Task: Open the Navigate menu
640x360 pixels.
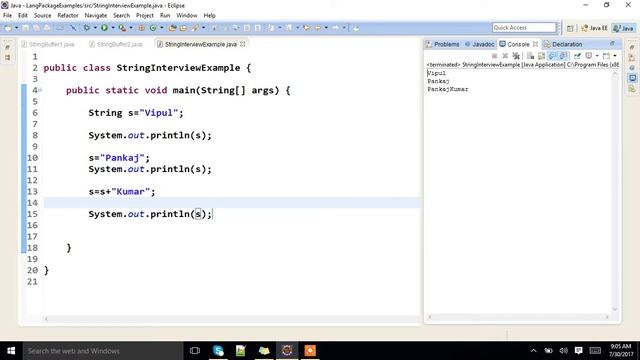Action: click(x=96, y=16)
